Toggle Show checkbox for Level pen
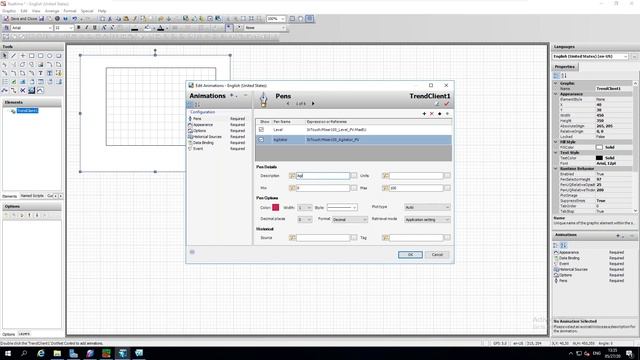The height and width of the screenshot is (360, 640). click(261, 130)
